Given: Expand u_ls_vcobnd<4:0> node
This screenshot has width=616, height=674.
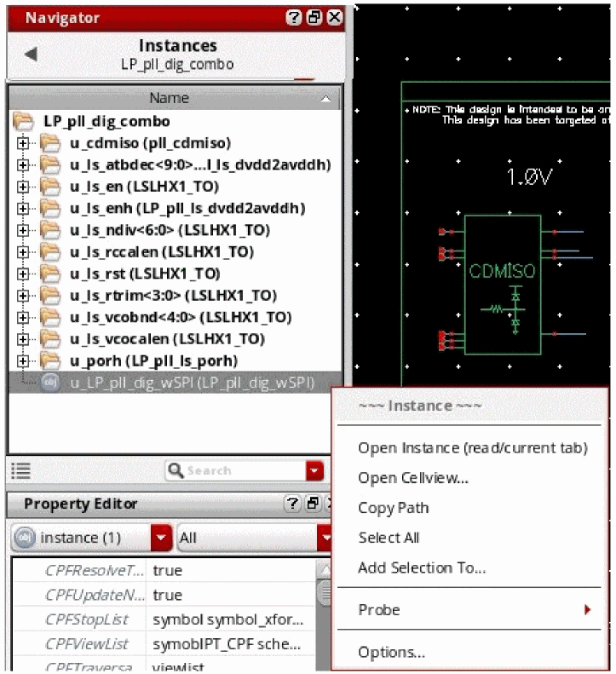Looking at the screenshot, I should 23,317.
